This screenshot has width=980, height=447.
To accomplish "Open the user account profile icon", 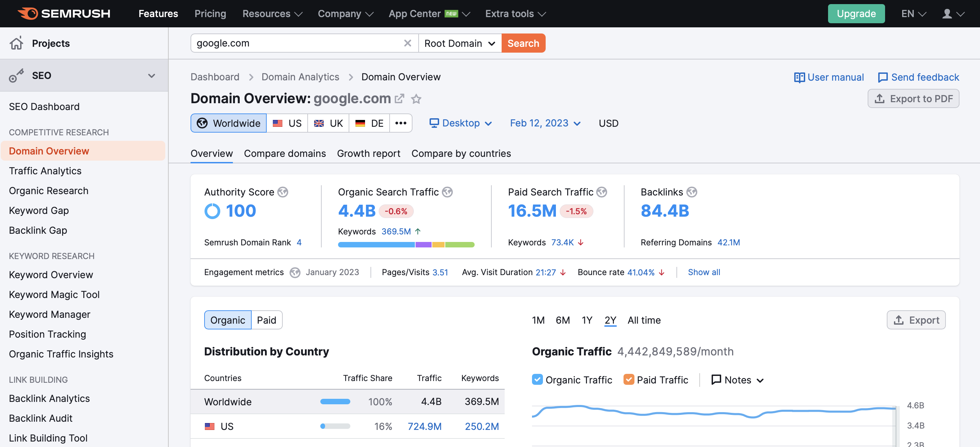I will (x=947, y=14).
